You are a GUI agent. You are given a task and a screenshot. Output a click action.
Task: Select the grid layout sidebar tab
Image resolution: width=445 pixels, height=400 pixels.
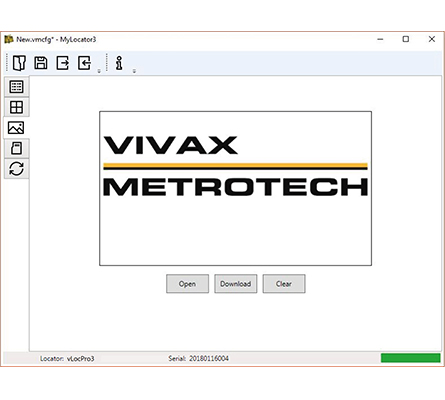[16, 107]
